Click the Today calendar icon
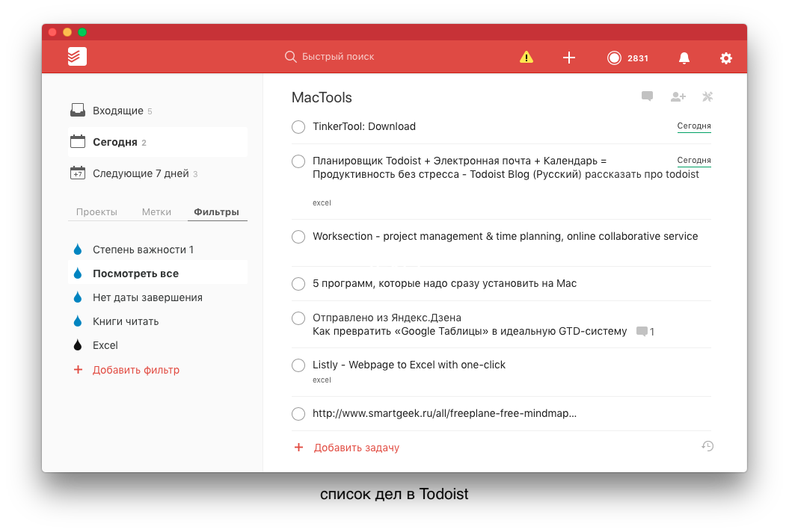This screenshot has width=789, height=532. coord(78,141)
